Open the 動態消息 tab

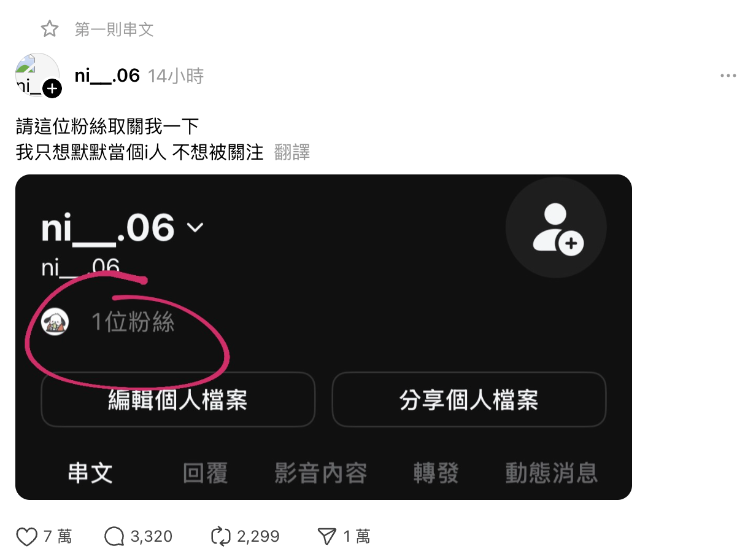tap(551, 473)
